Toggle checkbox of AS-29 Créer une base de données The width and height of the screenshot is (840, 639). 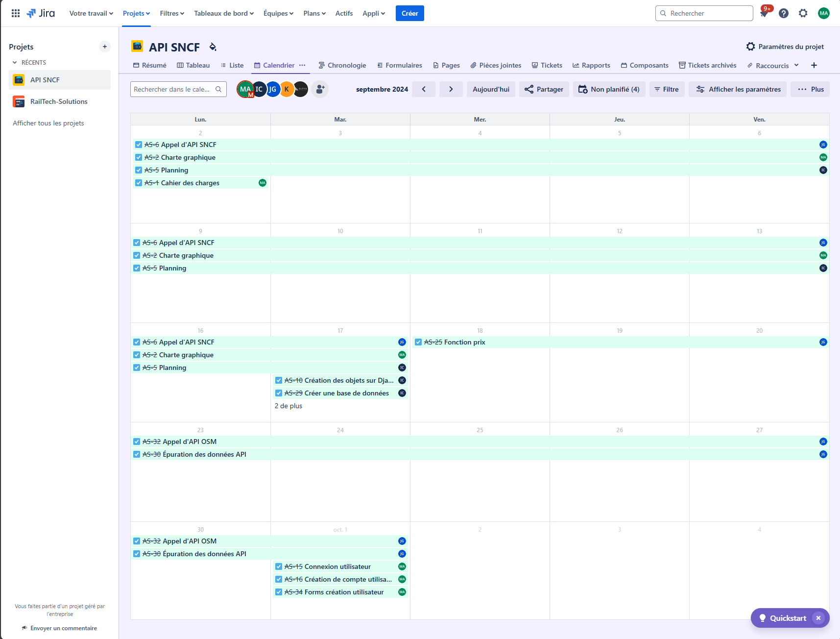coord(279,393)
